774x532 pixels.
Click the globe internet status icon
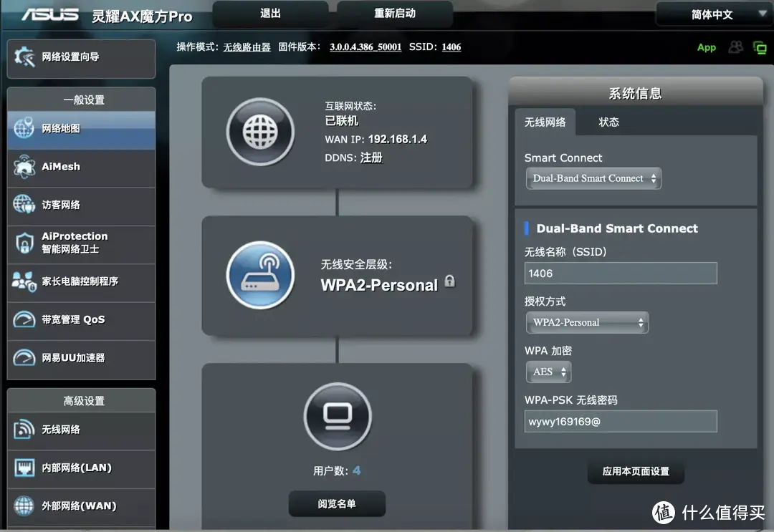coord(260,132)
